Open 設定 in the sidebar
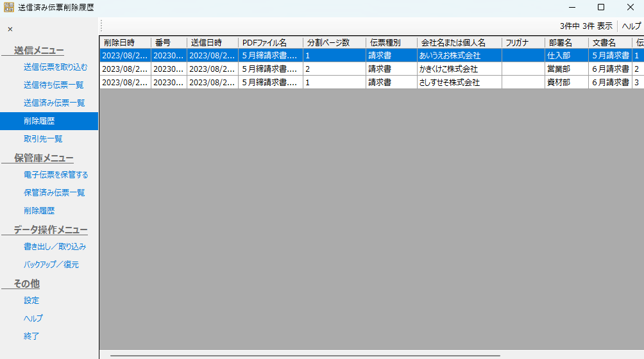Viewport: 644px width, 359px height. 31,300
